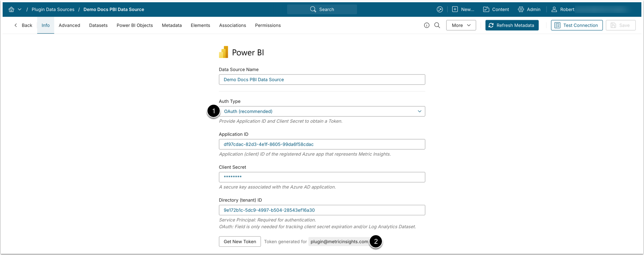
Task: Expand the More dropdown
Action: (x=461, y=25)
